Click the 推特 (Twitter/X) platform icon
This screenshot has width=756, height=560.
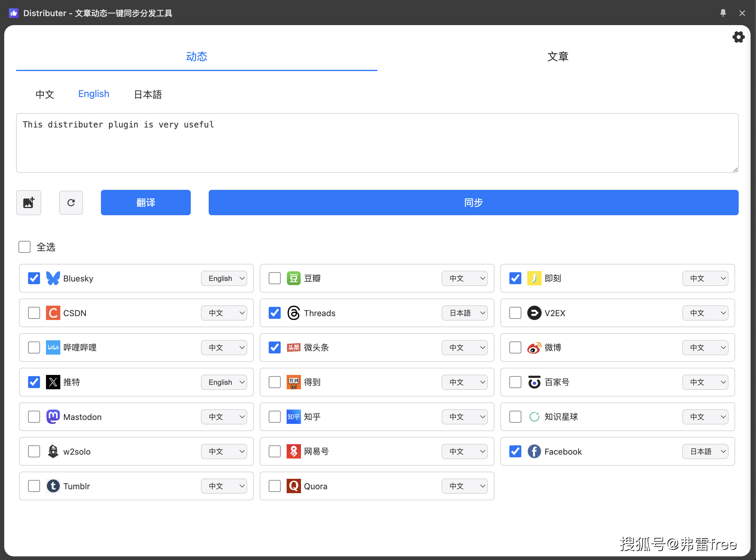[52, 382]
